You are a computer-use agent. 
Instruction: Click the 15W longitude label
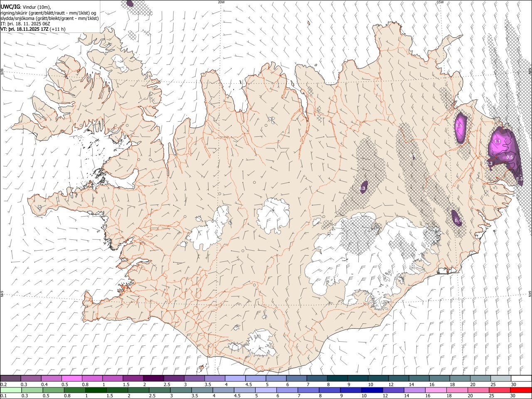[x=440, y=2]
